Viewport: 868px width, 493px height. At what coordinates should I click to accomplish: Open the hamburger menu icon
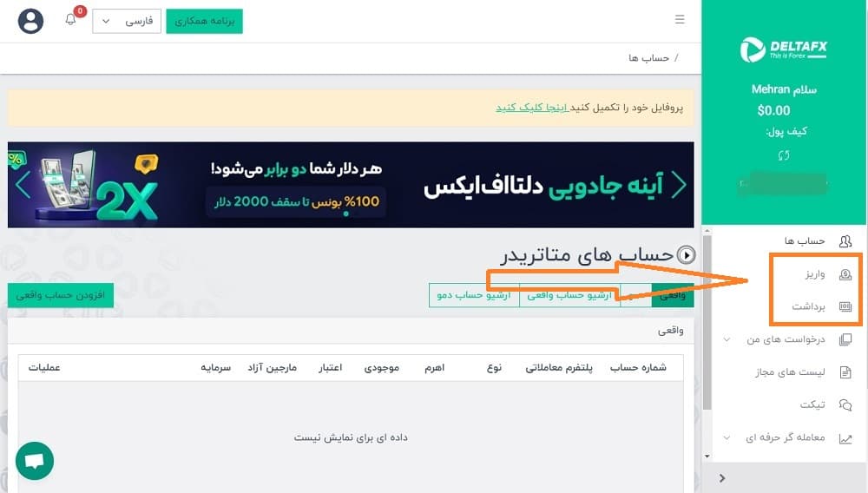(x=680, y=19)
